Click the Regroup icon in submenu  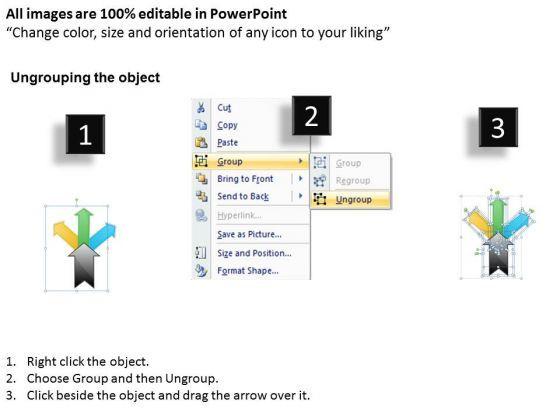(319, 180)
